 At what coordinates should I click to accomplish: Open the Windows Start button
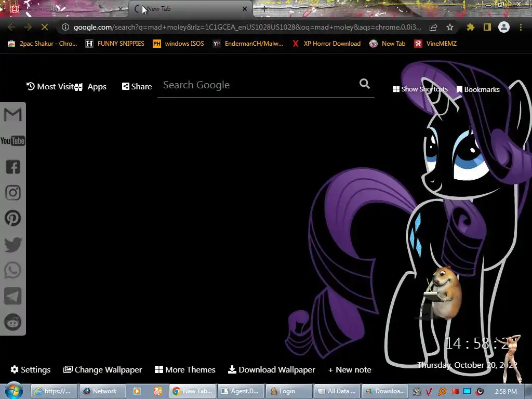pyautogui.click(x=14, y=391)
